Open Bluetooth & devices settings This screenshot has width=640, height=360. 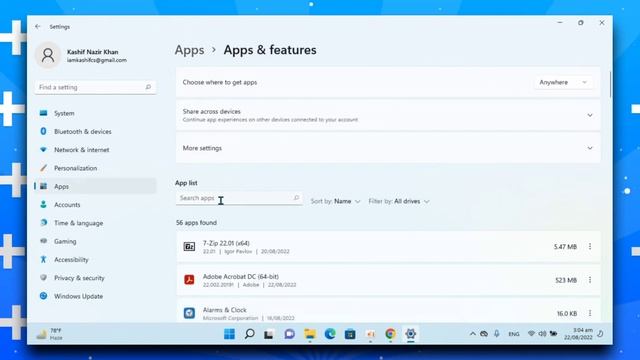tap(96, 131)
